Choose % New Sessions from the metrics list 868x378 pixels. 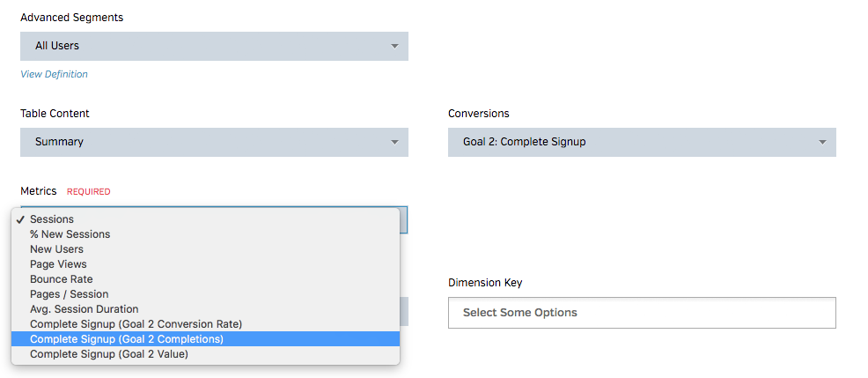[x=70, y=234]
